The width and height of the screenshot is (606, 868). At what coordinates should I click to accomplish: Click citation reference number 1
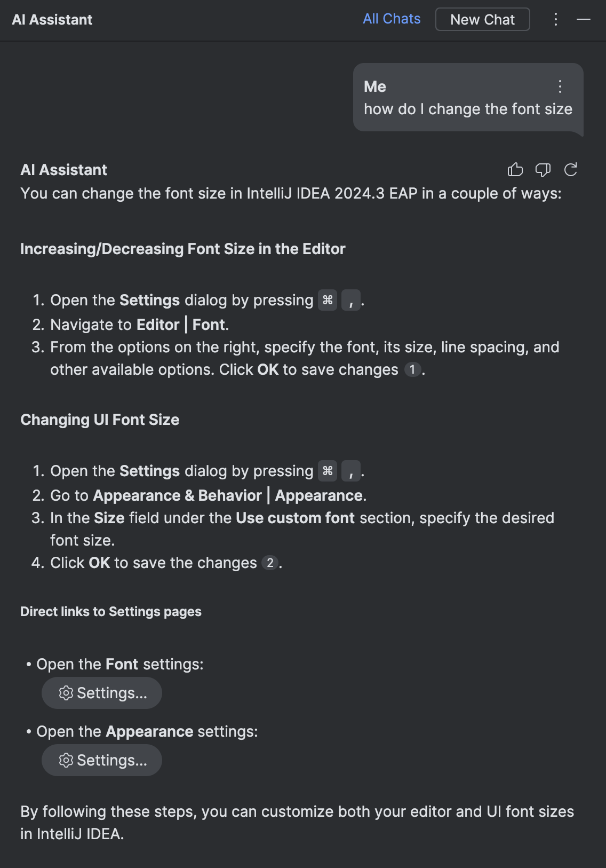412,369
